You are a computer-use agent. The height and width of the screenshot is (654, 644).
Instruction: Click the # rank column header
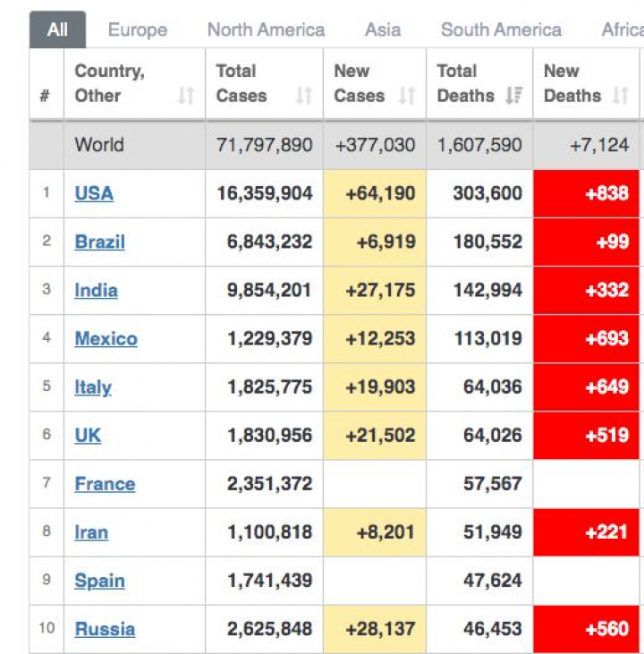click(45, 96)
